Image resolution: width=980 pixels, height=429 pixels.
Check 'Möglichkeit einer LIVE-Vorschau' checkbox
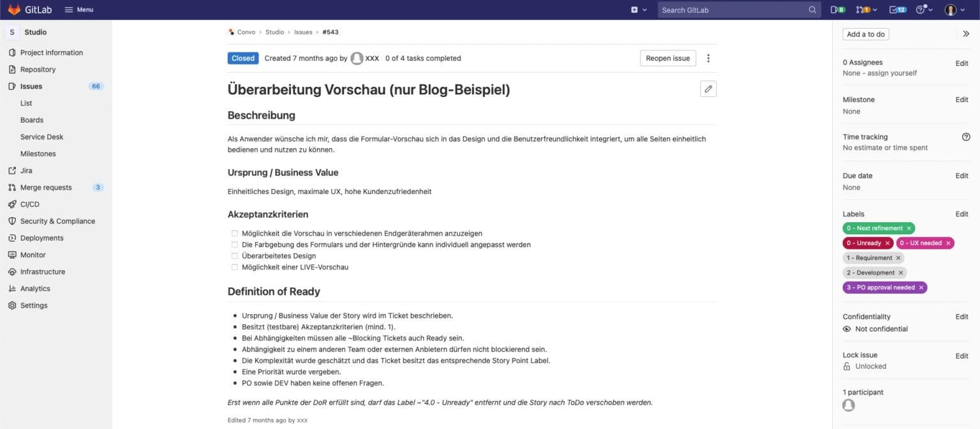pyautogui.click(x=235, y=267)
